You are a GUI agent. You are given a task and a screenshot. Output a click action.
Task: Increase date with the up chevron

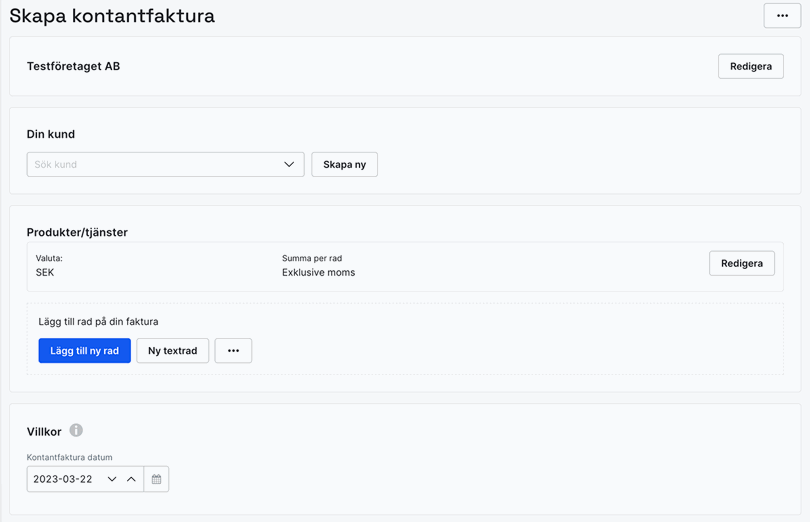(131, 479)
